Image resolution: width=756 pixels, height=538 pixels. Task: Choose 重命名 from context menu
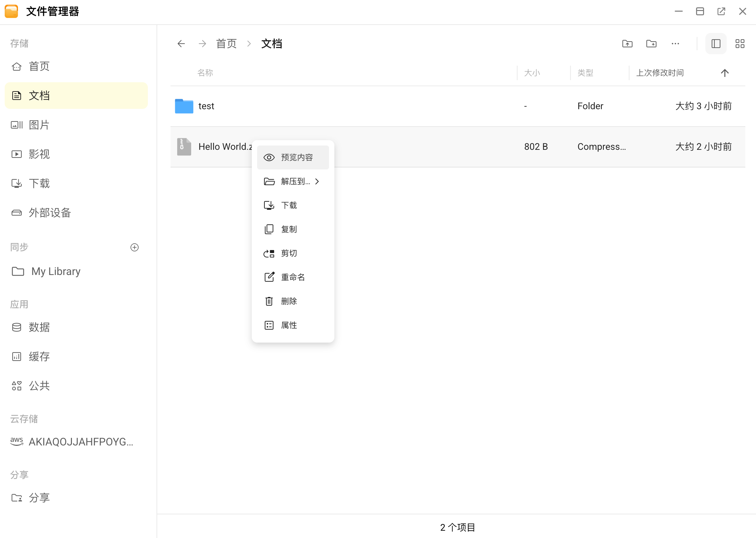(x=293, y=277)
